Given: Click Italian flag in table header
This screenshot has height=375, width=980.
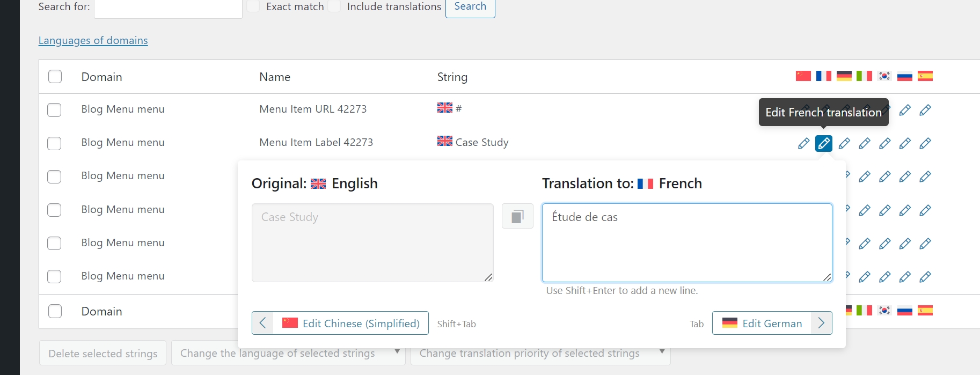Looking at the screenshot, I should 865,76.
